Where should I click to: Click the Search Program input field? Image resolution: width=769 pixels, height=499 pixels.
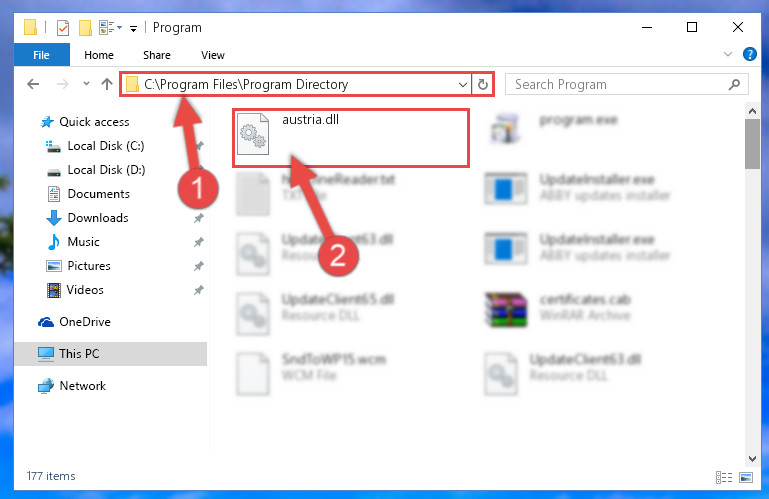tap(619, 84)
